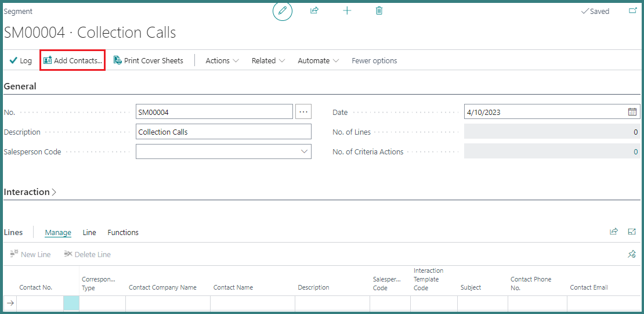Click Interaction Template Code column header
644x314 pixels.
point(428,279)
